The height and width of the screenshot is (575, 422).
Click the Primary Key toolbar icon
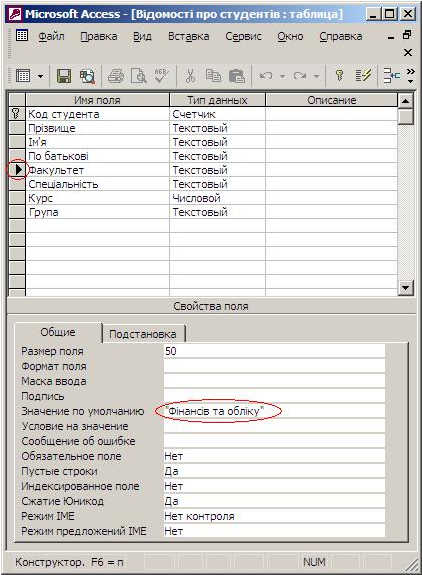point(339,76)
